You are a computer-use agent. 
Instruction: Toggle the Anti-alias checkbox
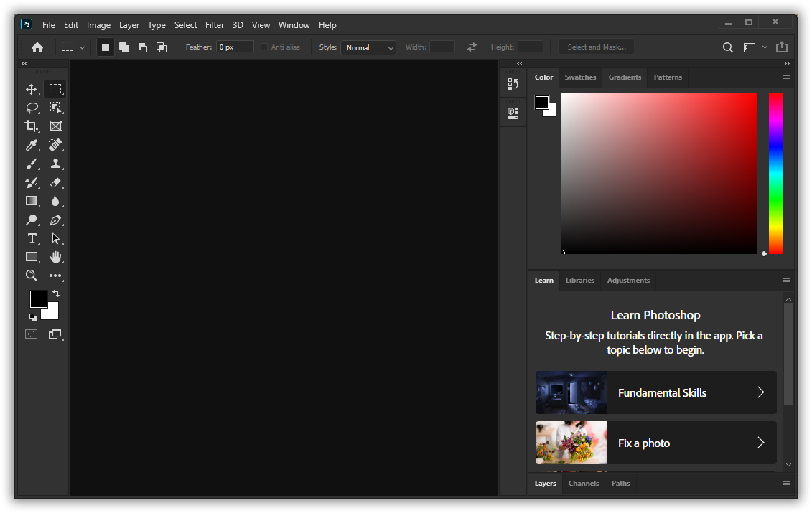(264, 47)
